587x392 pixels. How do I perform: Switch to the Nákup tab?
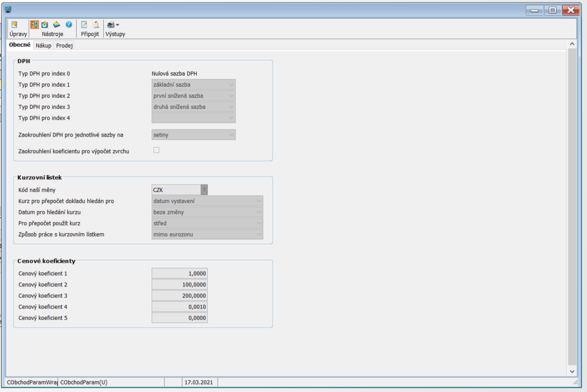43,46
